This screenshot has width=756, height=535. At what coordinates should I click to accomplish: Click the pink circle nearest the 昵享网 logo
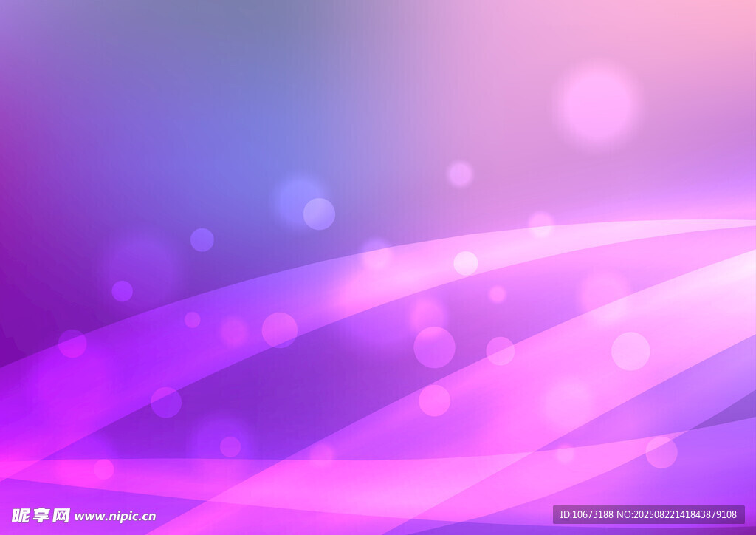[x=103, y=469]
